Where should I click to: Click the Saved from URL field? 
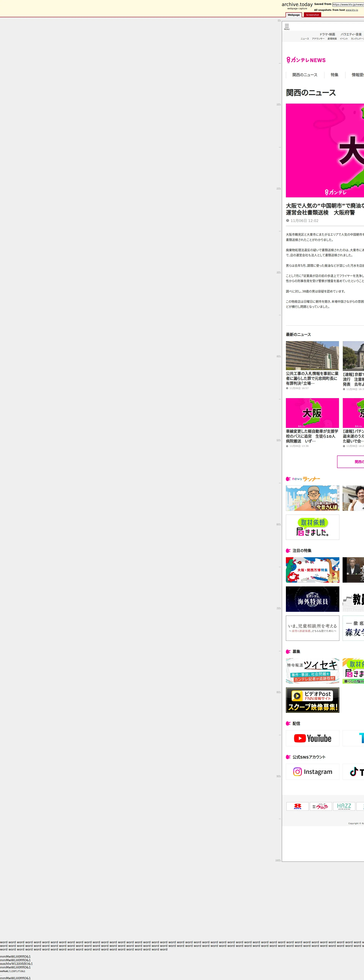pyautogui.click(x=348, y=5)
